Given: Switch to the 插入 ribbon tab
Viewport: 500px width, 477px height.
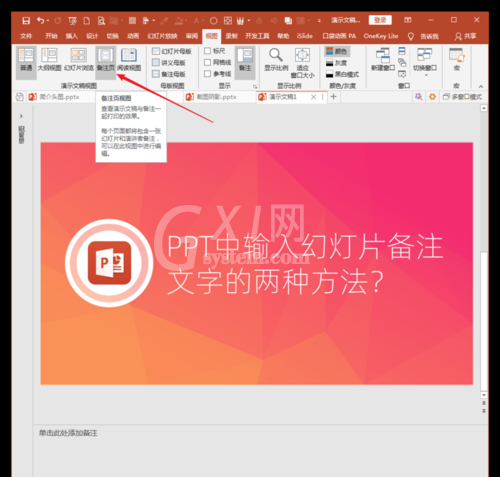Looking at the screenshot, I should (72, 36).
